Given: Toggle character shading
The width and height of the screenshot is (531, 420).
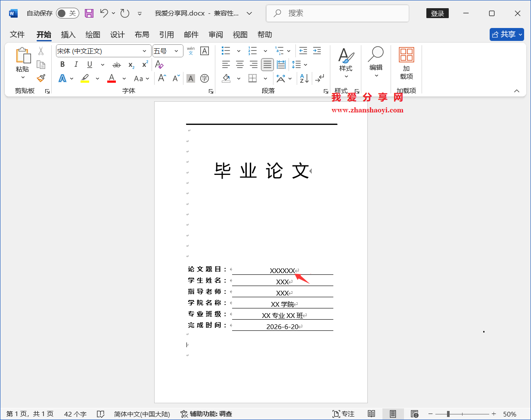Looking at the screenshot, I should (x=191, y=78).
